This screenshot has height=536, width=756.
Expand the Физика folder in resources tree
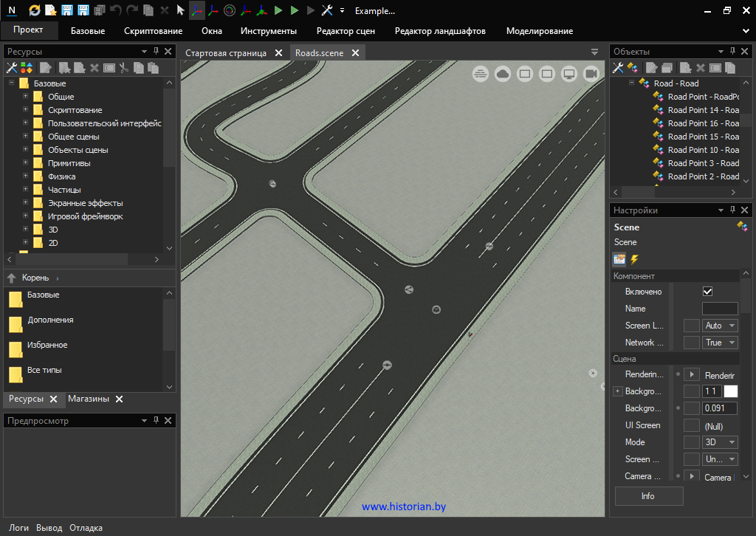pos(26,176)
